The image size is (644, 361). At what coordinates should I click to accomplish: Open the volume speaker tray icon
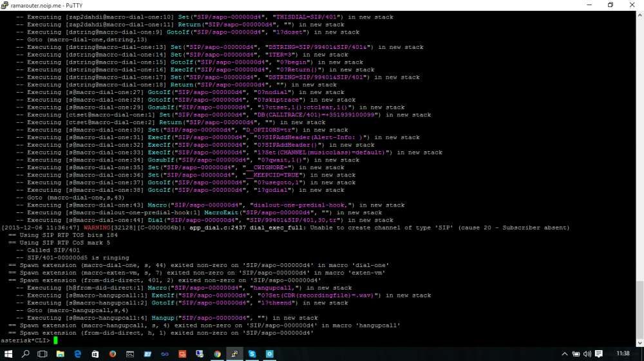(x=587, y=354)
